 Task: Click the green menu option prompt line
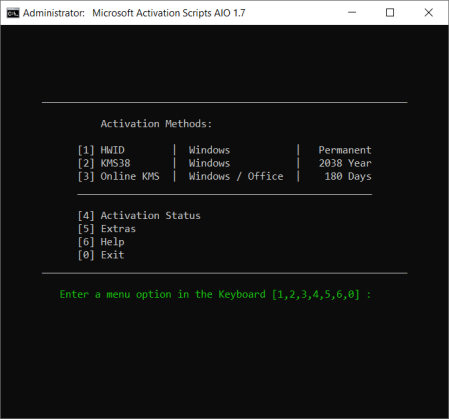click(215, 295)
